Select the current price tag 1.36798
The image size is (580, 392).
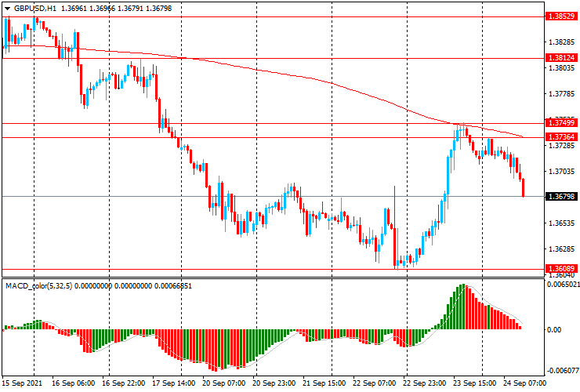click(x=561, y=196)
